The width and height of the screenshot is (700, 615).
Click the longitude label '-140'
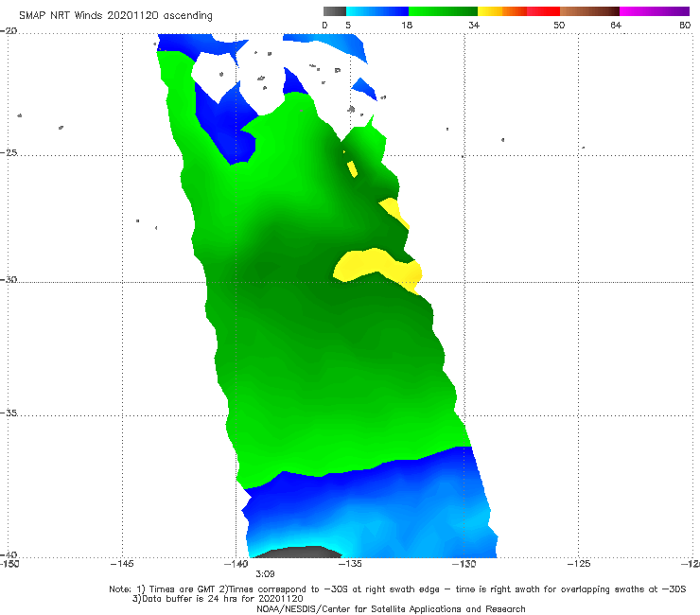[x=236, y=564]
